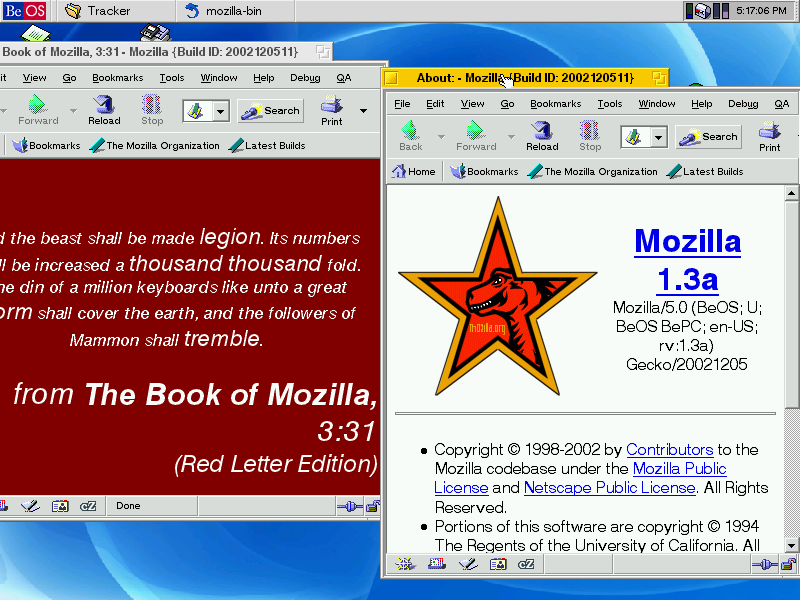Open Home in About window personal toolbar
The image size is (800, 600).
tap(414, 171)
